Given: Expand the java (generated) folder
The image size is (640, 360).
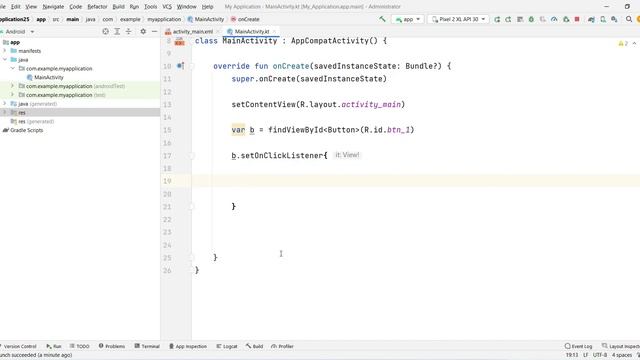Looking at the screenshot, I should click(5, 103).
